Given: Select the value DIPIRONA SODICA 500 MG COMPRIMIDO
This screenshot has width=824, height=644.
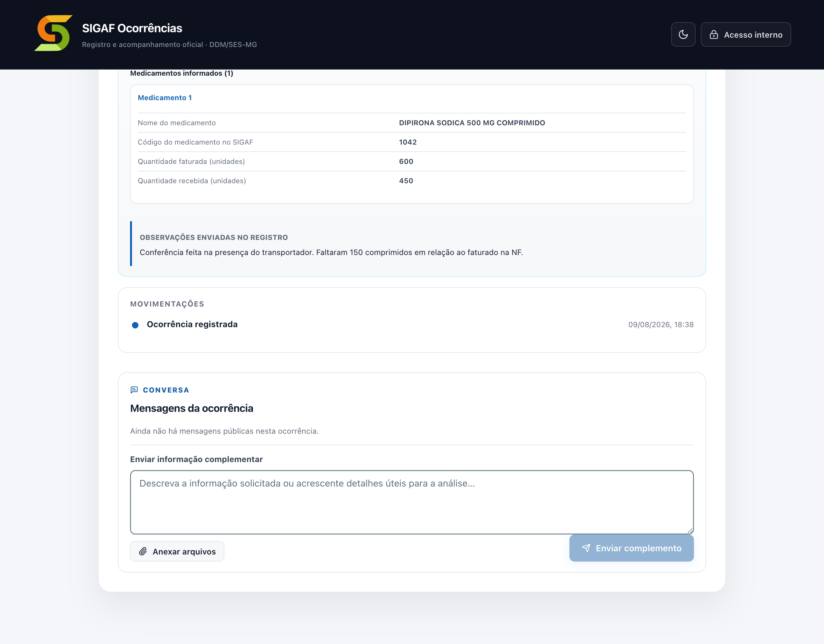Looking at the screenshot, I should coord(472,123).
